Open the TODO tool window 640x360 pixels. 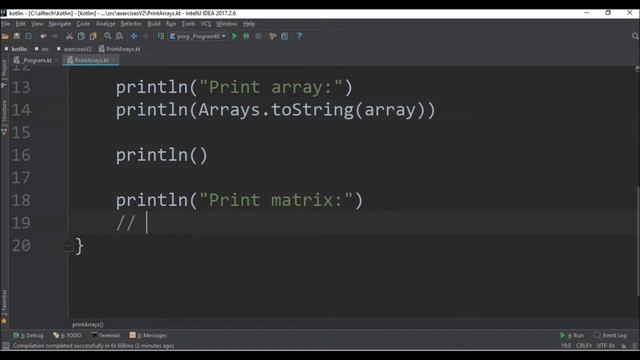click(x=67, y=336)
